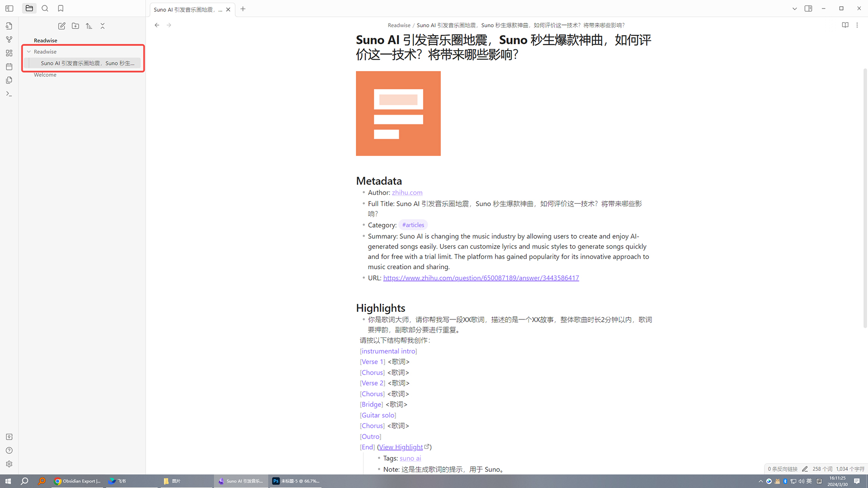Open the command palette terminal icon
Screen dimensions: 868x488
coord(9,94)
